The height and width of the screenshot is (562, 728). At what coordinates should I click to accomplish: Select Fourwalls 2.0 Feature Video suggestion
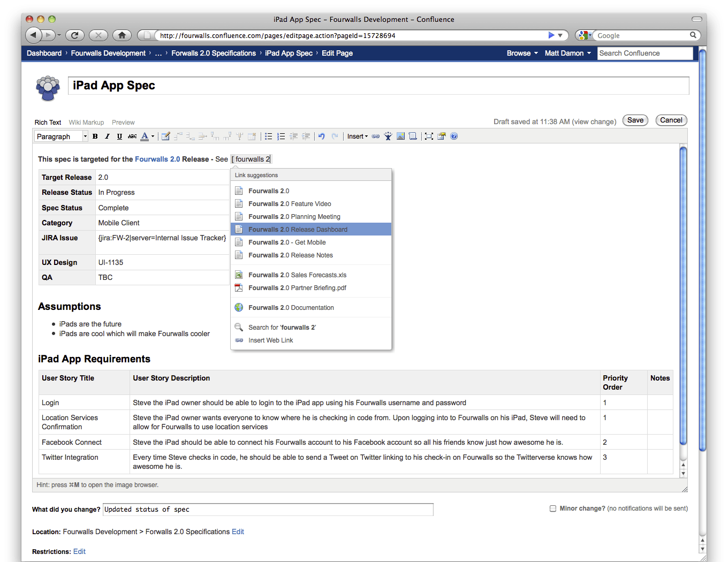tap(311, 204)
